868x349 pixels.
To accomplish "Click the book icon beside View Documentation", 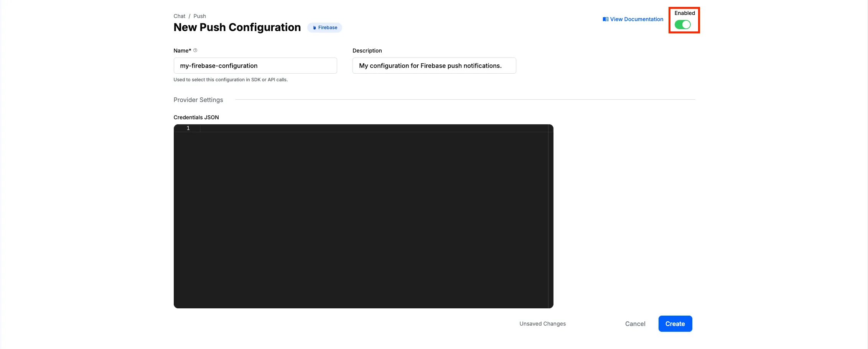I will 605,19.
